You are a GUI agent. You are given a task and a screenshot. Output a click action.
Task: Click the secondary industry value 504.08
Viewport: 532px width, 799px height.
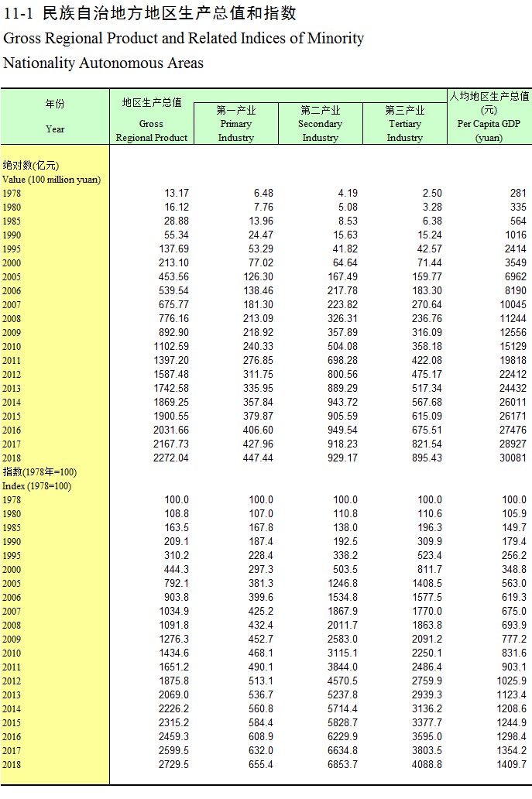pyautogui.click(x=342, y=347)
